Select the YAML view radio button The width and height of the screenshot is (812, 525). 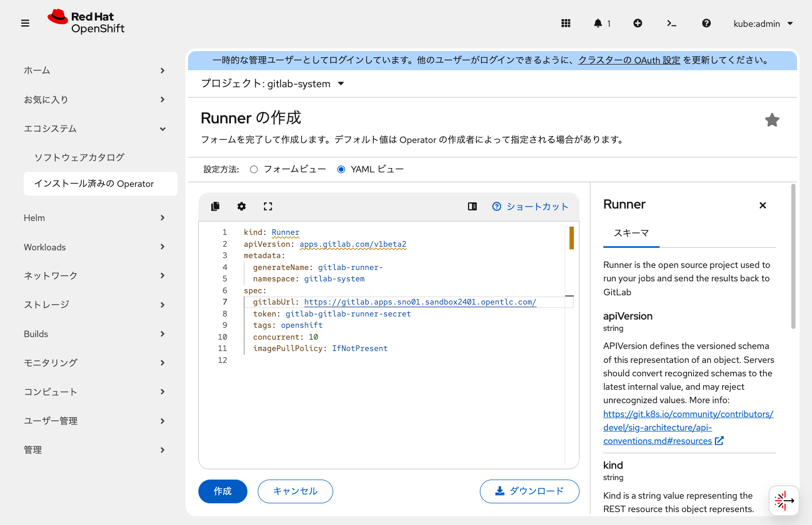click(341, 169)
